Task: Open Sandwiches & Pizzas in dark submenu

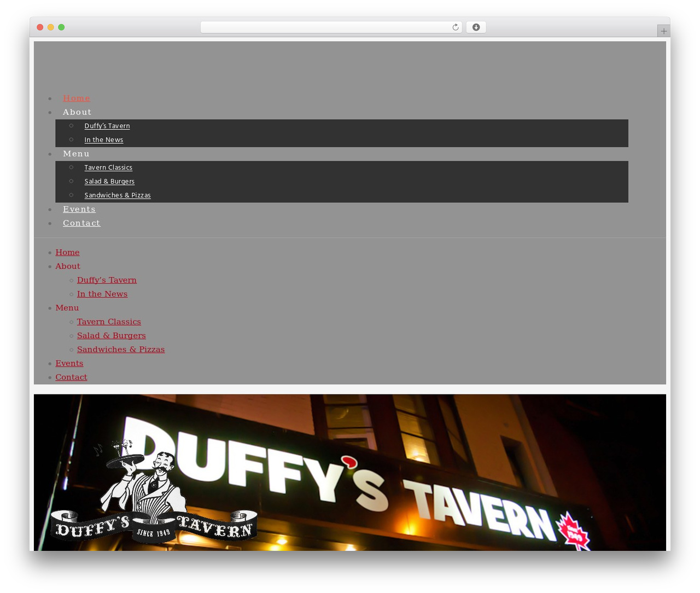Action: (118, 195)
